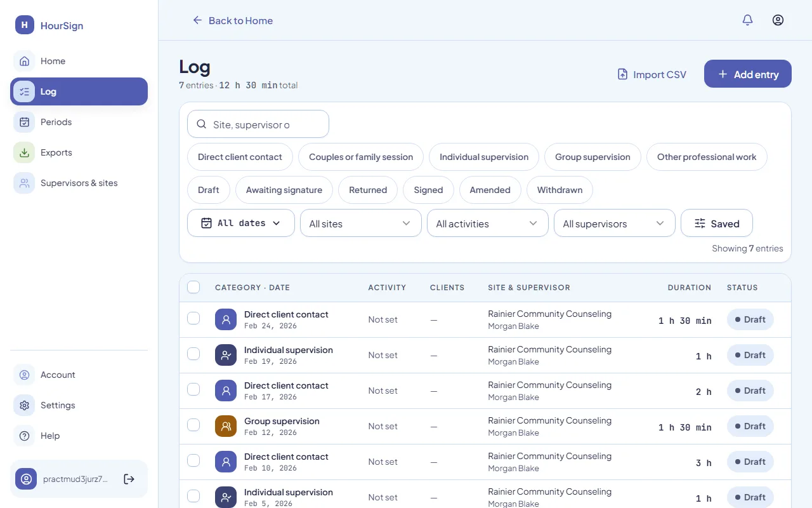The height and width of the screenshot is (508, 812).
Task: Click the plus icon in Add entry
Action: [x=723, y=74]
